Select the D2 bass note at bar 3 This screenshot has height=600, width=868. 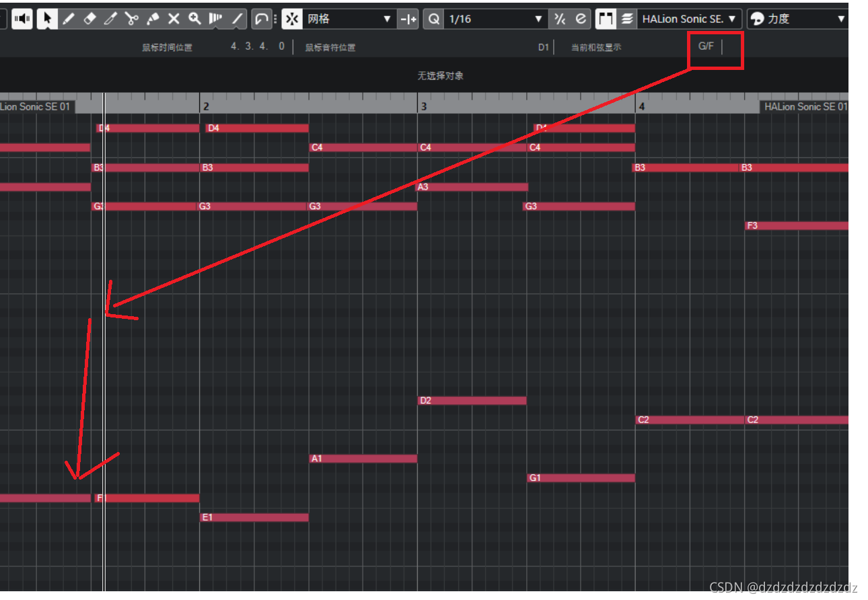pyautogui.click(x=472, y=401)
